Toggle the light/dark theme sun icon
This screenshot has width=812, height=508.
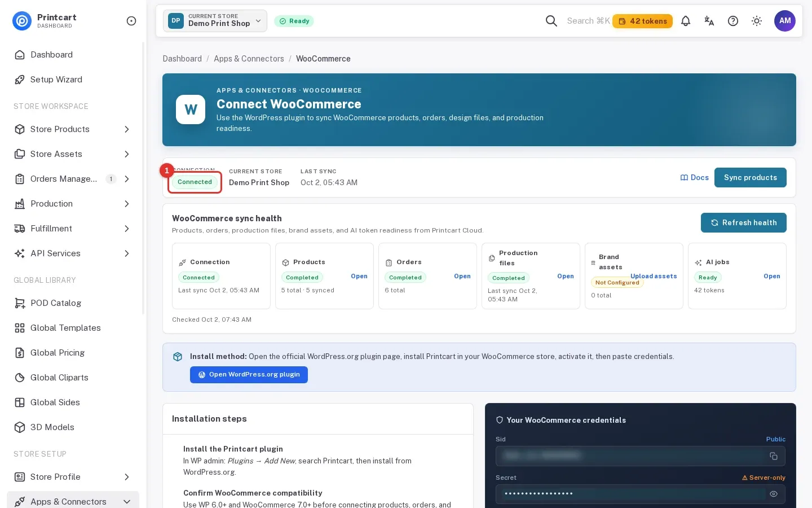tap(757, 21)
